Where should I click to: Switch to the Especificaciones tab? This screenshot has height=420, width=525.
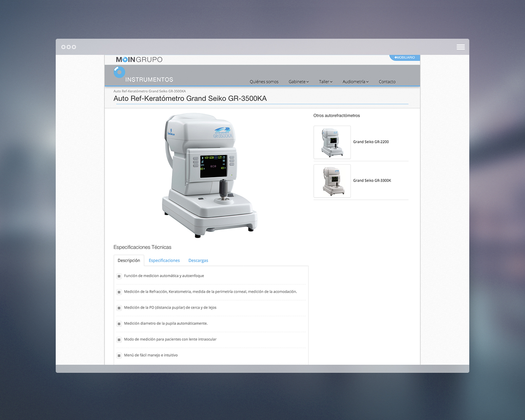click(x=164, y=261)
